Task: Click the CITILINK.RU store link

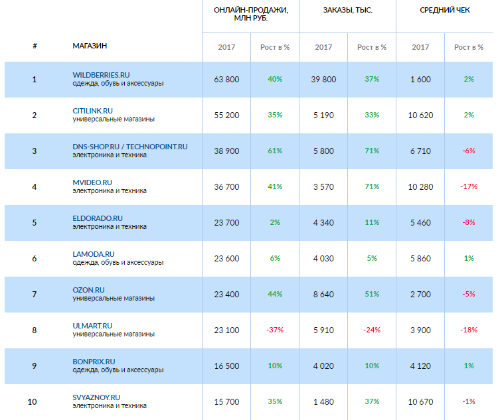Action: pos(92,111)
